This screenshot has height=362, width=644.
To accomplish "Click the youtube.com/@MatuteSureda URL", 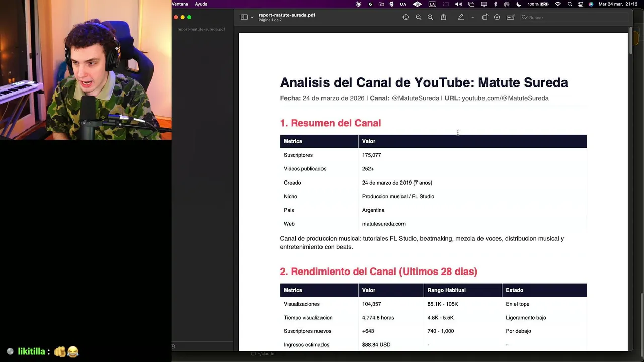I will (x=505, y=98).
